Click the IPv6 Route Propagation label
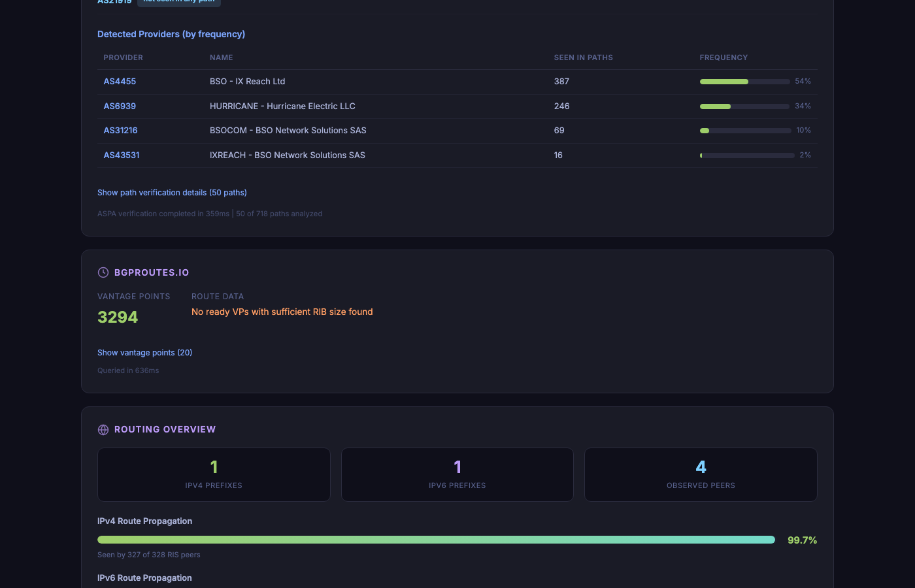This screenshot has width=915, height=588. [x=144, y=578]
